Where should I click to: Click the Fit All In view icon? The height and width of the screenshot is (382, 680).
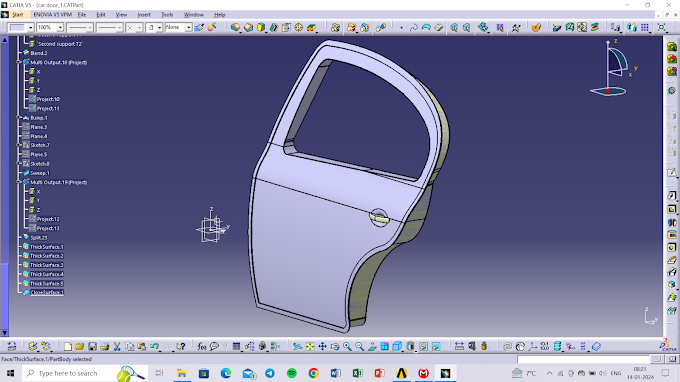(310, 346)
